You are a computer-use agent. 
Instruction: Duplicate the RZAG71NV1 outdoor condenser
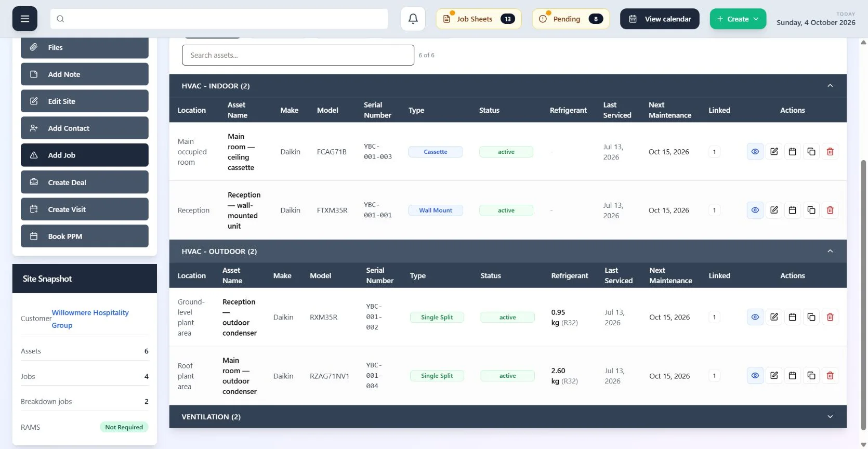pyautogui.click(x=811, y=376)
